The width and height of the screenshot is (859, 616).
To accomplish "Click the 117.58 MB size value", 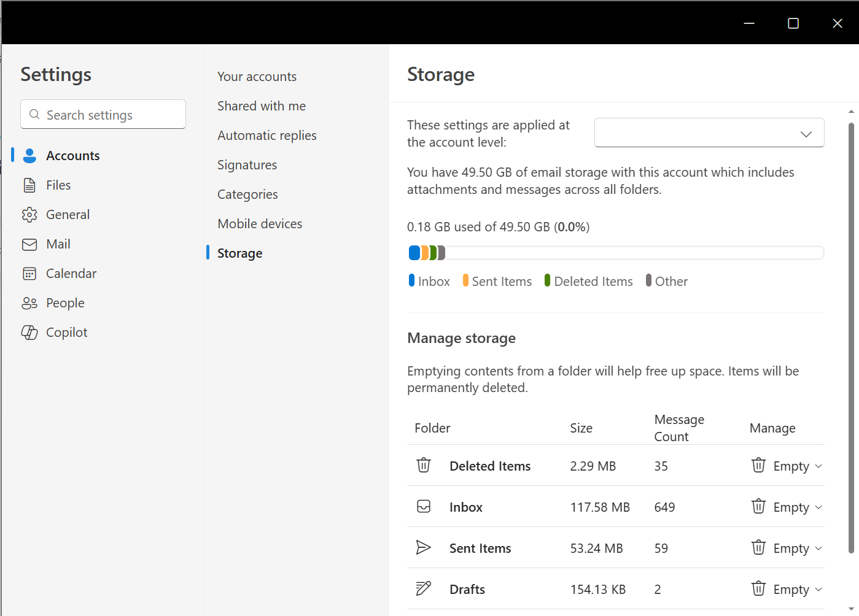I will tap(600, 507).
